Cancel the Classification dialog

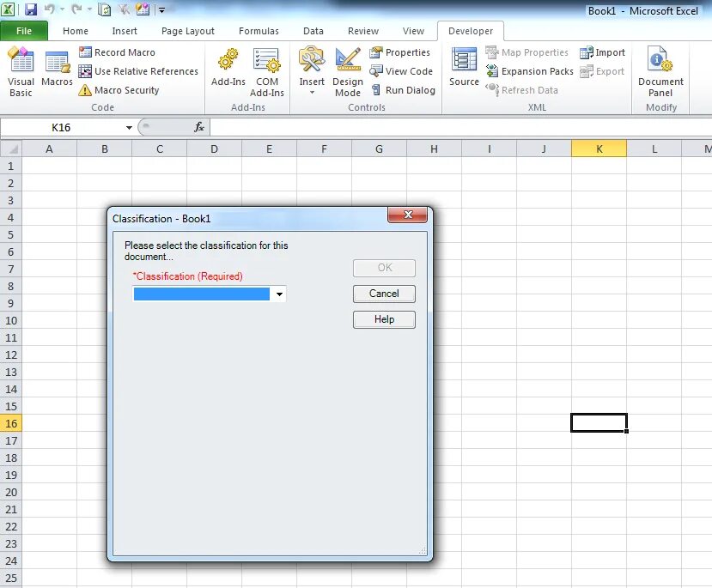coord(384,294)
